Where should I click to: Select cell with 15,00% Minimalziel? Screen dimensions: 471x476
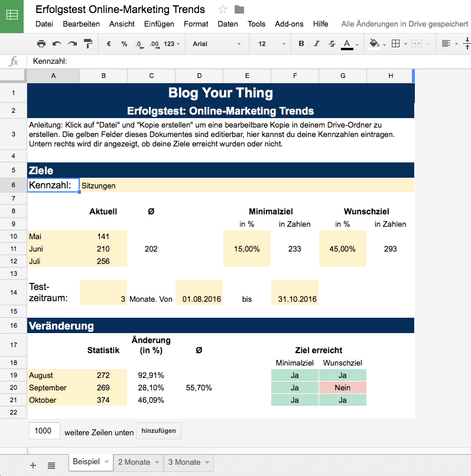(247, 249)
